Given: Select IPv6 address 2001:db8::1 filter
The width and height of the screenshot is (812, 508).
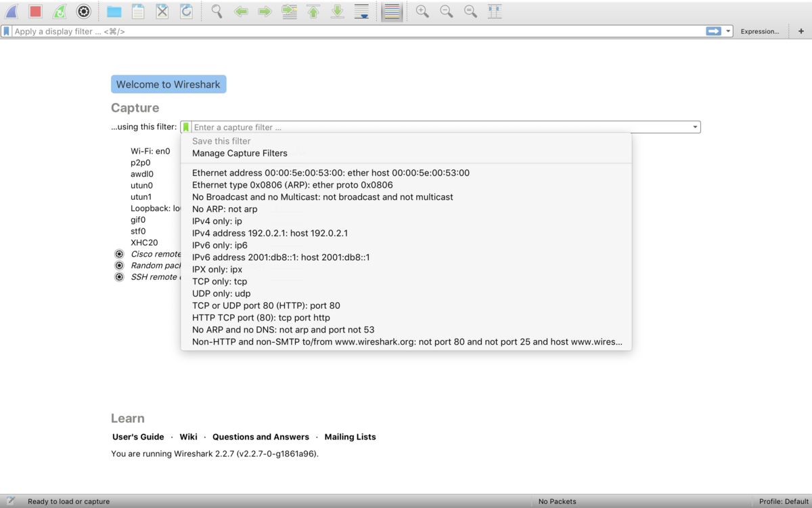Looking at the screenshot, I should point(406,257).
